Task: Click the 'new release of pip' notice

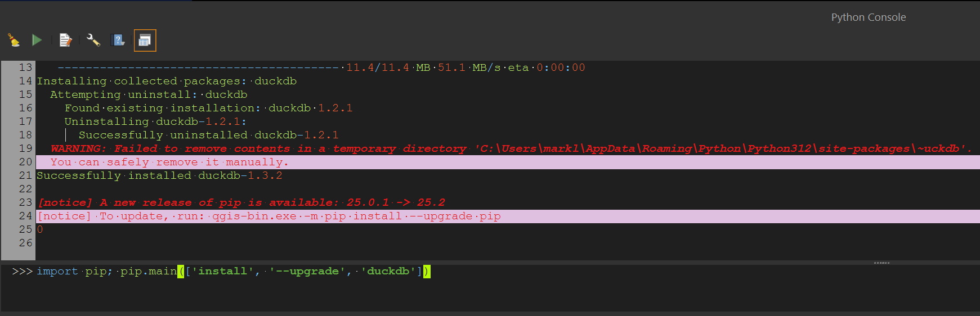Action: pos(241,203)
